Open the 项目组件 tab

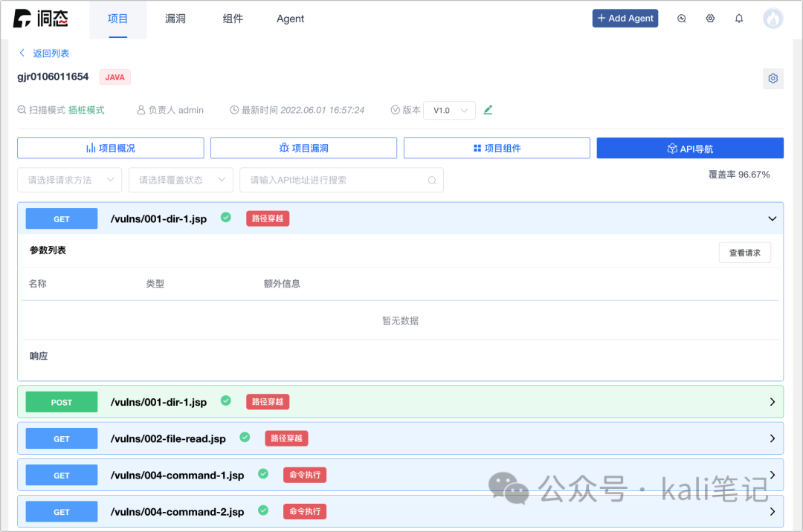pyautogui.click(x=497, y=149)
